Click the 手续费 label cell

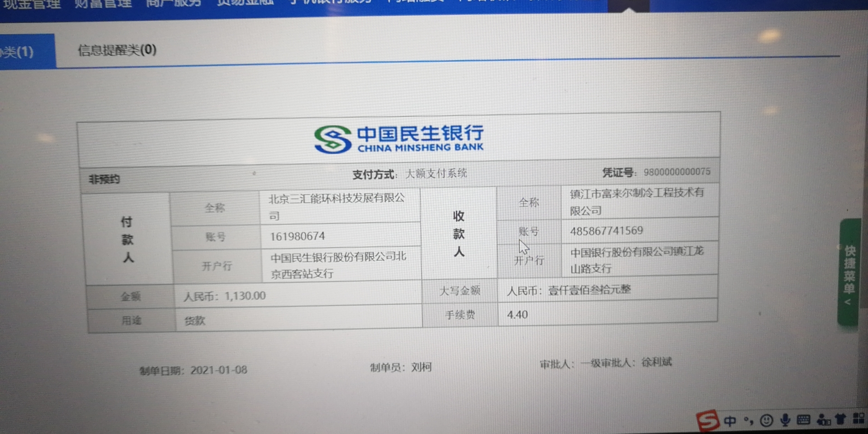click(460, 315)
